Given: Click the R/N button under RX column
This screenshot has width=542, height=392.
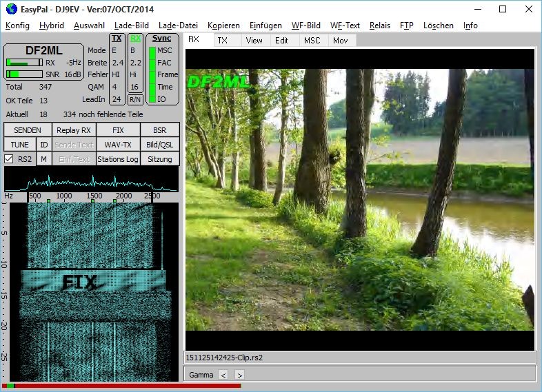Looking at the screenshot, I should tap(135, 99).
